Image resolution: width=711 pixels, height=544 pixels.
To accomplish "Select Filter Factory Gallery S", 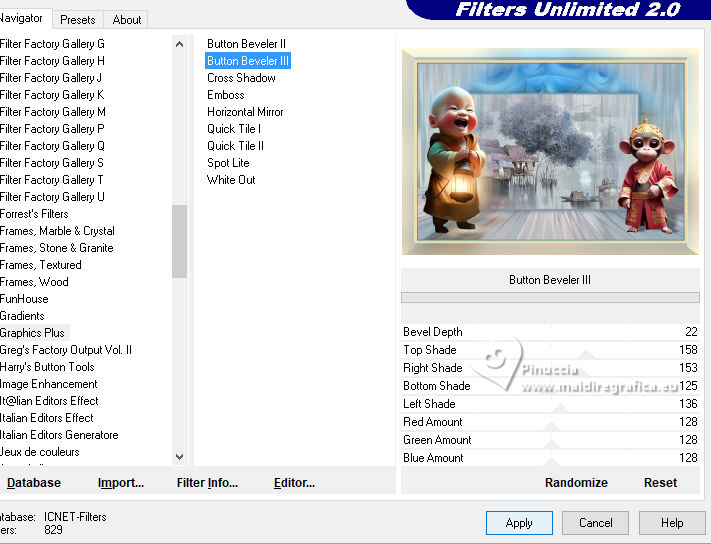I will [x=52, y=163].
